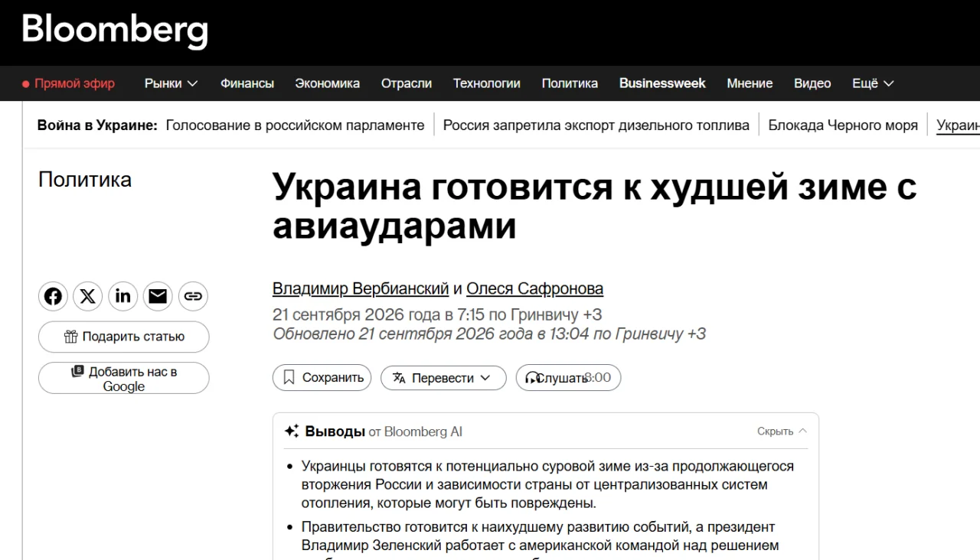Viewport: 980px width, 560px height.
Task: Open author Олеся Сафронова profile
Action: click(x=534, y=288)
